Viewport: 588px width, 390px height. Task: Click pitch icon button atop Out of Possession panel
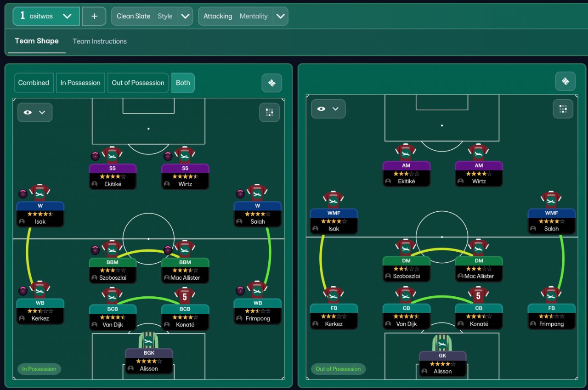565,81
